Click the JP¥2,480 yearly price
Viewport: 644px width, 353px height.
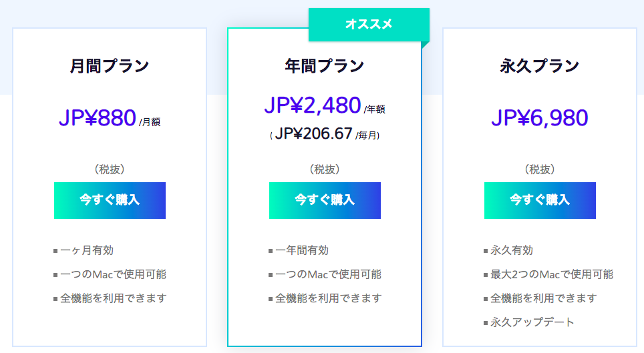pyautogui.click(x=313, y=105)
